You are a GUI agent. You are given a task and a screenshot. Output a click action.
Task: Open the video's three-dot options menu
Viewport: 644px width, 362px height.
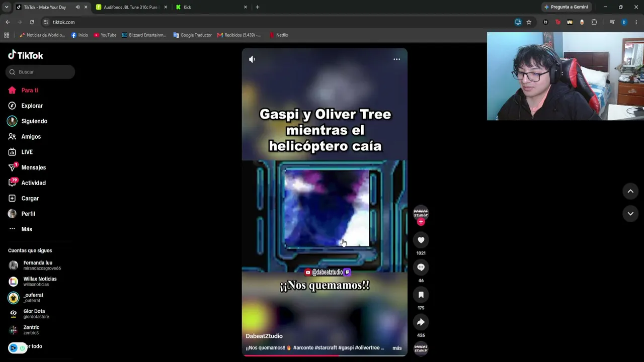pos(396,59)
